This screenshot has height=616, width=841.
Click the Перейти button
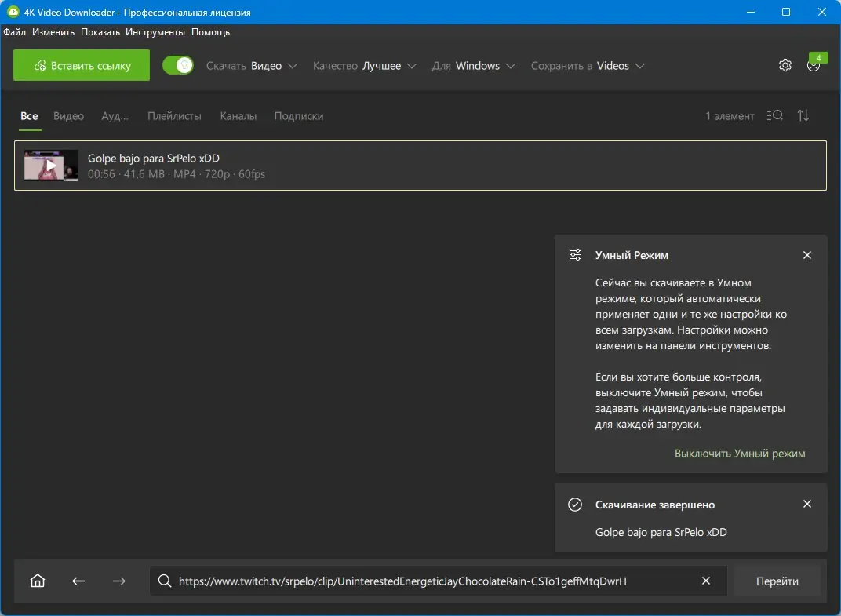[x=777, y=581]
